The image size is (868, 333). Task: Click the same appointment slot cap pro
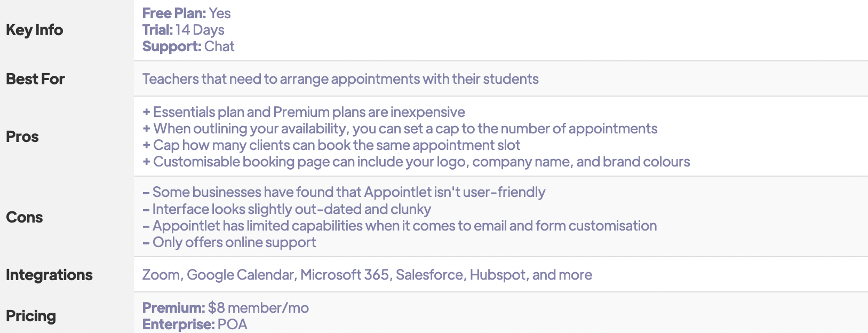coord(331,145)
